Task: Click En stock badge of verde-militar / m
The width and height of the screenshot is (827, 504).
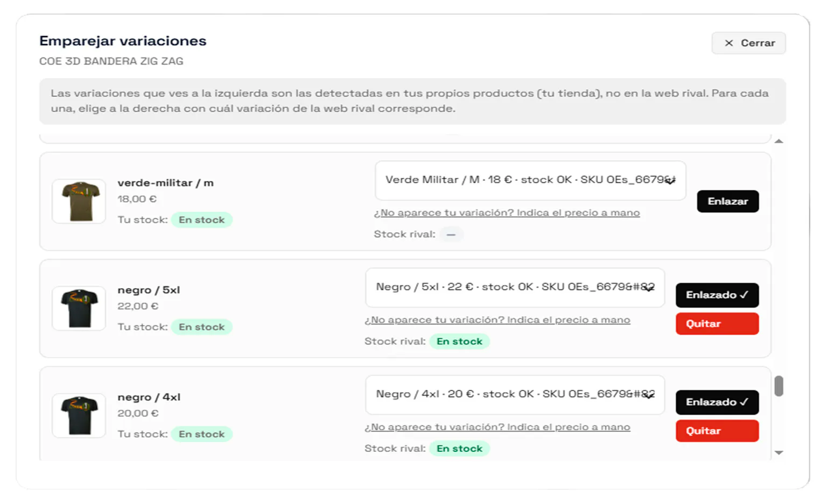Action: pos(202,220)
